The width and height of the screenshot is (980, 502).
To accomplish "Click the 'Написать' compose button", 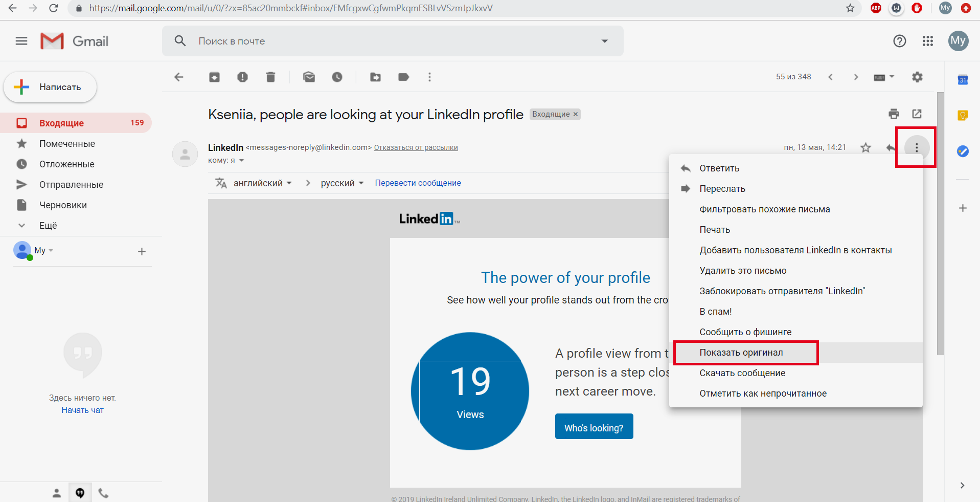I will click(x=50, y=87).
